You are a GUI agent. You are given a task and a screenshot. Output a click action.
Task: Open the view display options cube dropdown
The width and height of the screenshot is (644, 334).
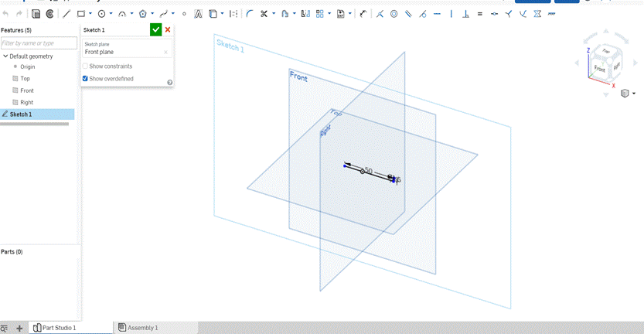628,94
